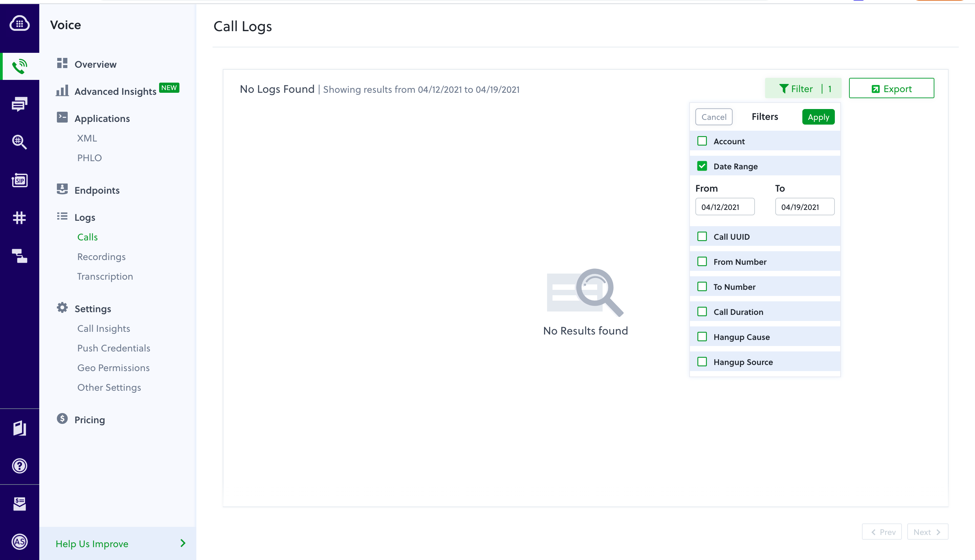Enable the From Number filter checkbox
The width and height of the screenshot is (975, 560).
702,261
